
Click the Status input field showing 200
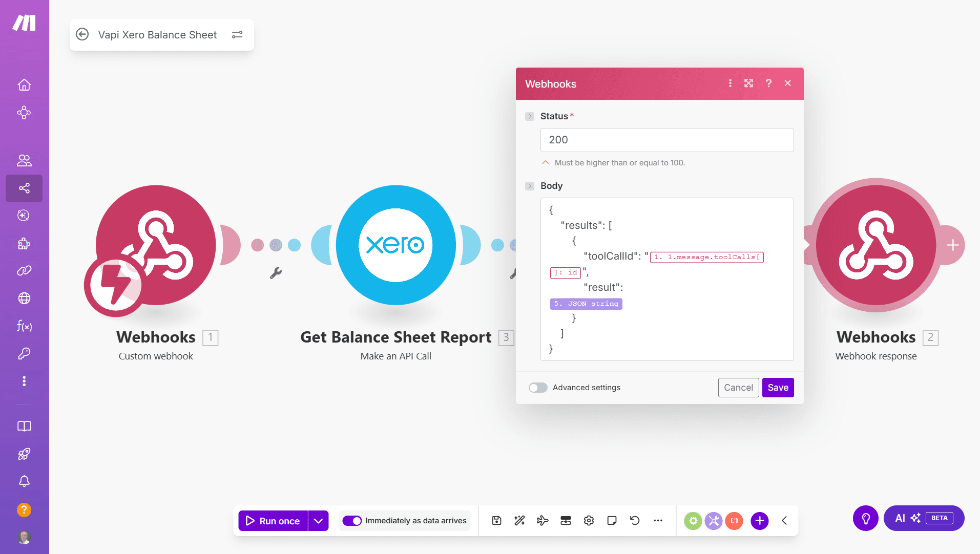(666, 140)
